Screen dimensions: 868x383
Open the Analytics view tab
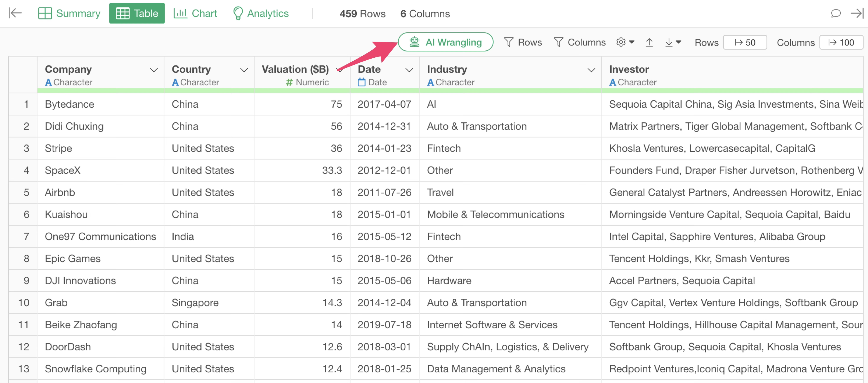pyautogui.click(x=261, y=13)
